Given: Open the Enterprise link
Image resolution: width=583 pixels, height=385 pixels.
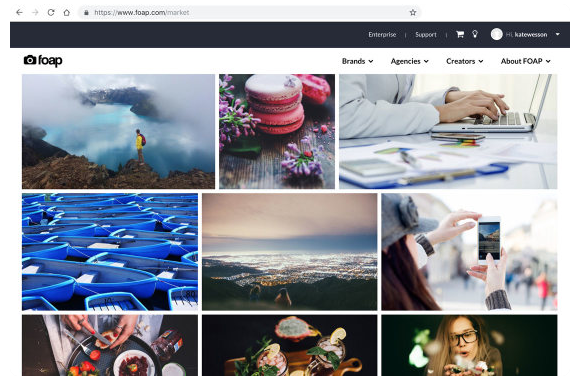Looking at the screenshot, I should [x=382, y=35].
